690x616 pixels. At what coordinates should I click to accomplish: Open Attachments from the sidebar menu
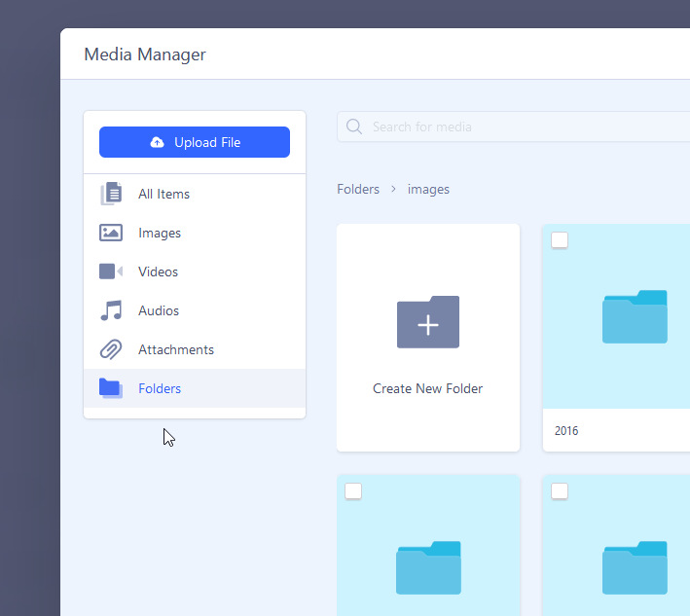coord(175,349)
